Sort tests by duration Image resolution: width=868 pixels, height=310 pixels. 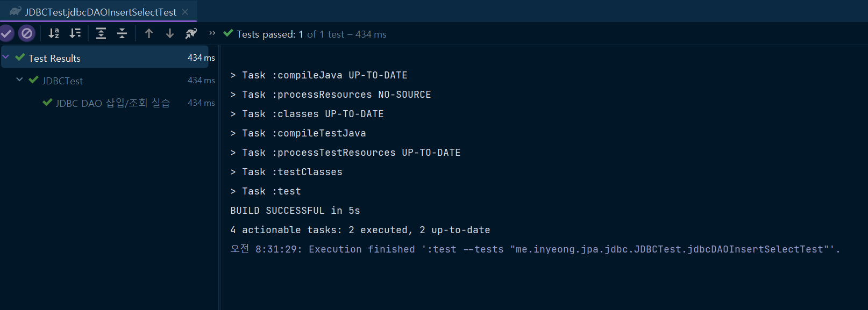pos(75,33)
